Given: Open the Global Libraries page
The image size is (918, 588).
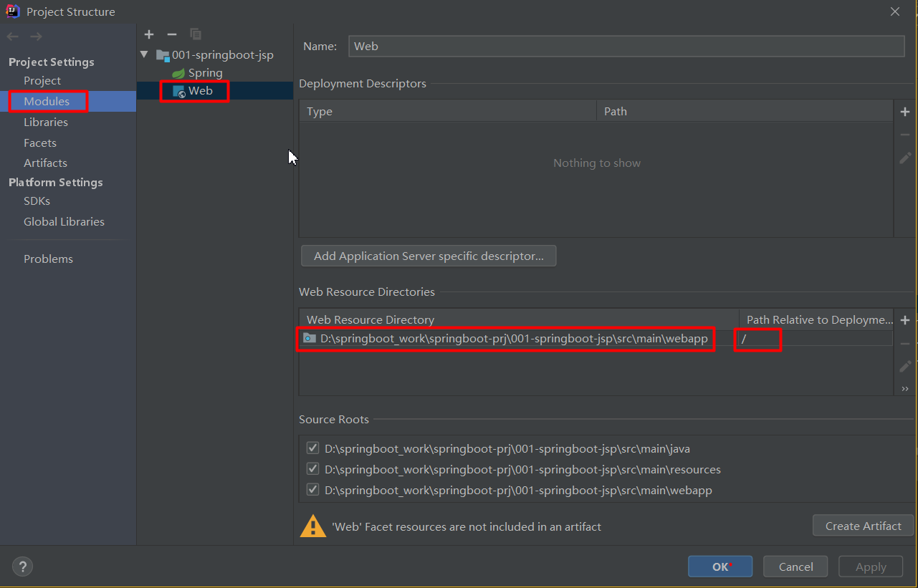Looking at the screenshot, I should click(x=64, y=221).
